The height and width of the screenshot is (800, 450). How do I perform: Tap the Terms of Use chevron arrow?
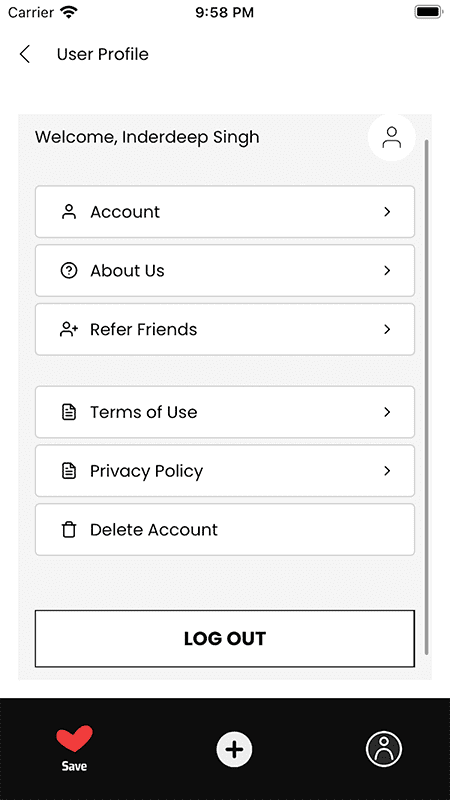(387, 412)
